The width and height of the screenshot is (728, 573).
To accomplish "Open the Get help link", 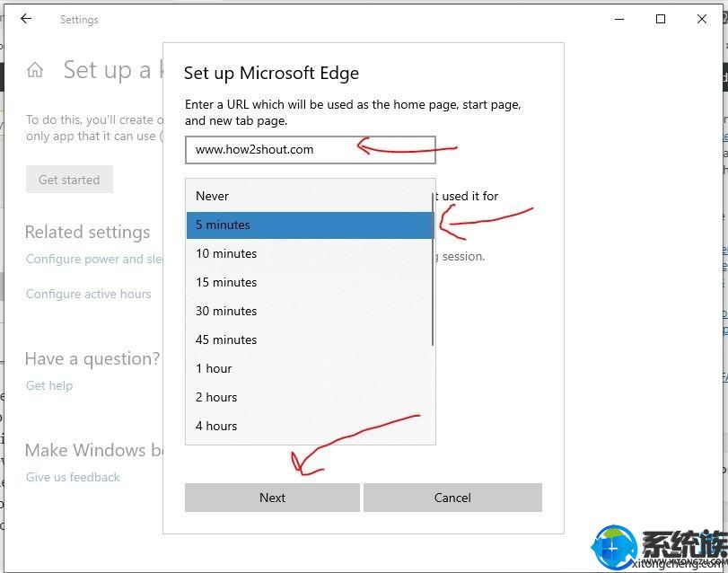I will (49, 385).
